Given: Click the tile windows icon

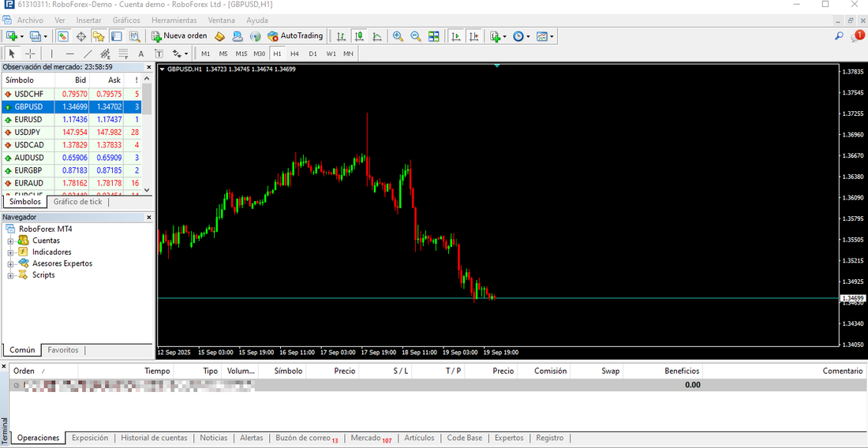Looking at the screenshot, I should click(x=434, y=36).
